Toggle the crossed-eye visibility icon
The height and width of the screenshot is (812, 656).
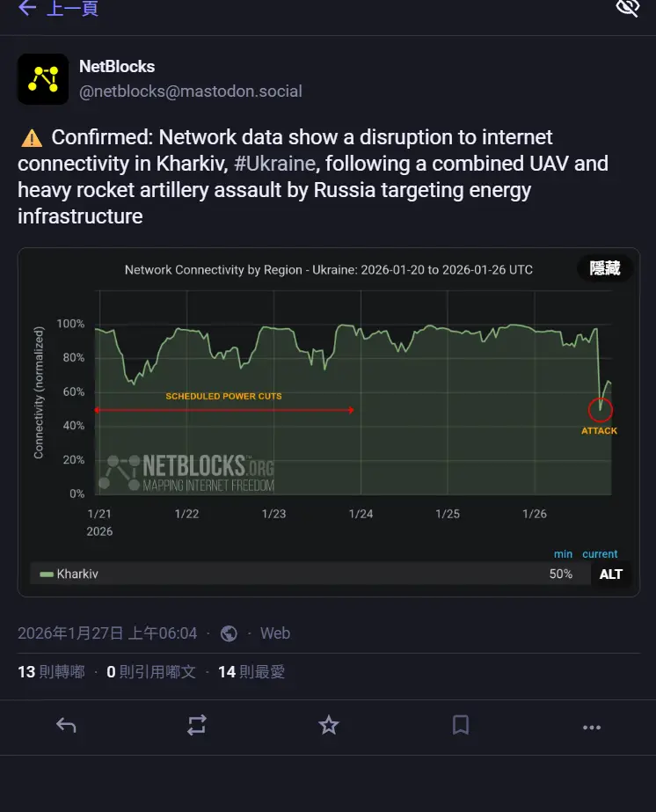click(x=627, y=8)
